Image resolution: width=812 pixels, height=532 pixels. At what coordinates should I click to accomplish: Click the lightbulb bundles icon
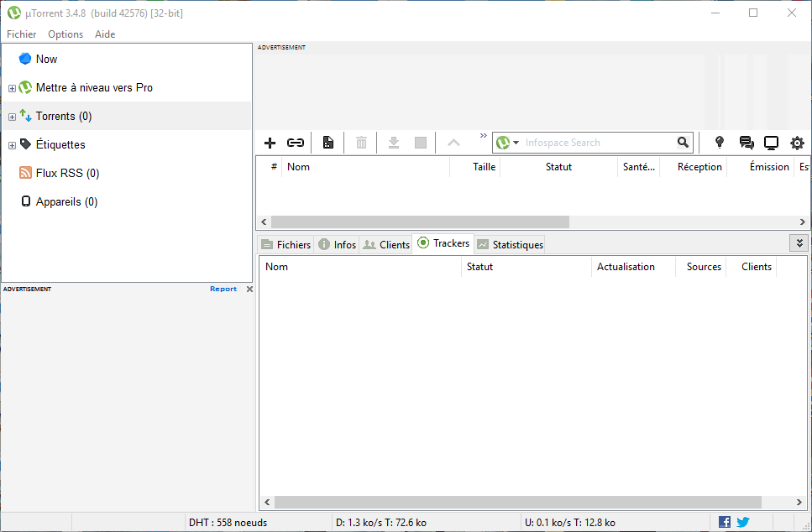pos(720,143)
